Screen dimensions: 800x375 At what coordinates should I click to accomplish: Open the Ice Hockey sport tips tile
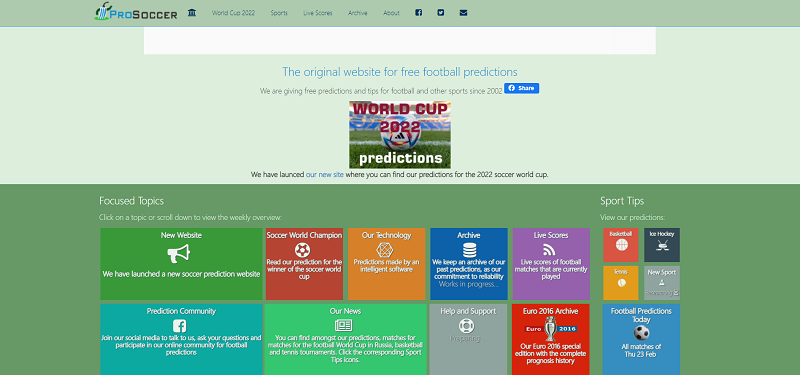pyautogui.click(x=662, y=245)
